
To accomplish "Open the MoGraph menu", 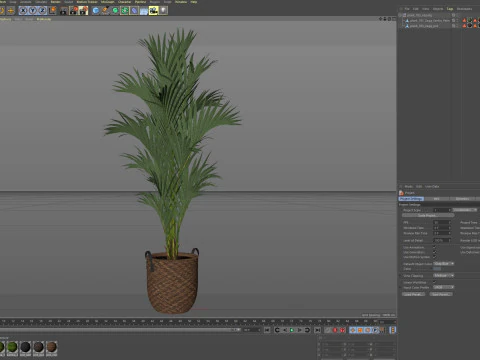I will [x=107, y=2].
